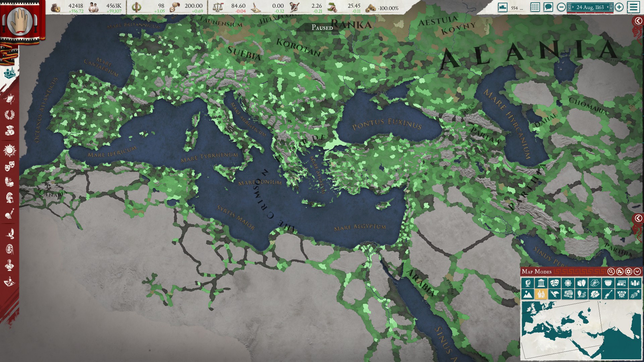644x362 pixels.
Task: Switch to the cauldron pot map mode
Action: pyautogui.click(x=608, y=283)
